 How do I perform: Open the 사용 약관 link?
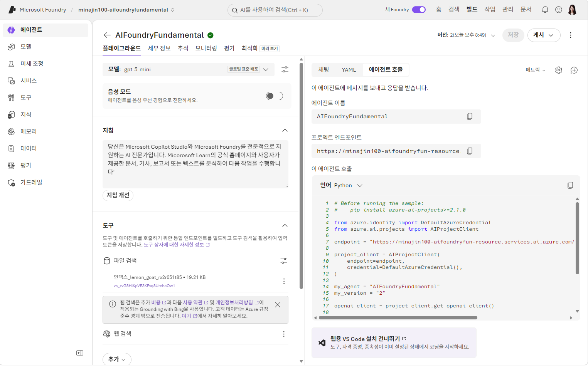point(195,302)
